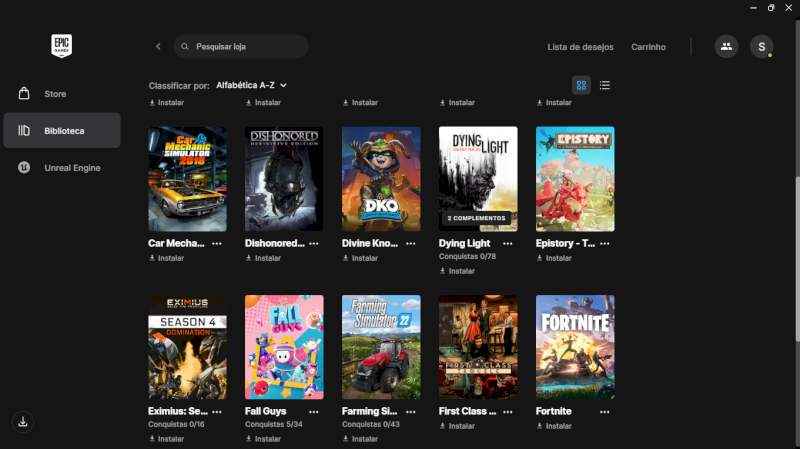
Task: Click the vertical scrollbar thumb
Action: pos(797,259)
